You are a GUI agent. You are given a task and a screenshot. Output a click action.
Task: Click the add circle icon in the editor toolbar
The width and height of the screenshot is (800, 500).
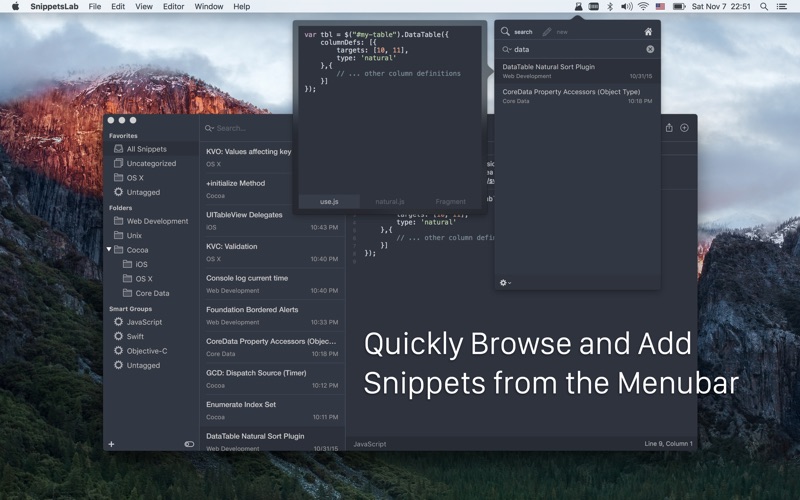click(x=684, y=128)
